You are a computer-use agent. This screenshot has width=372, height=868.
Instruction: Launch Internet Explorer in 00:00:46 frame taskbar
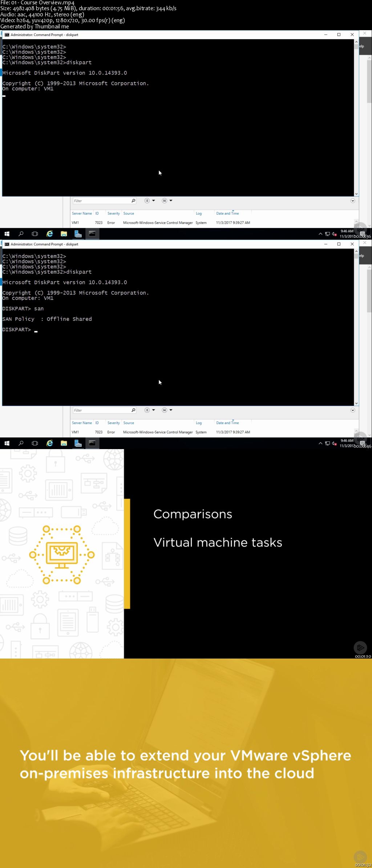tap(50, 443)
